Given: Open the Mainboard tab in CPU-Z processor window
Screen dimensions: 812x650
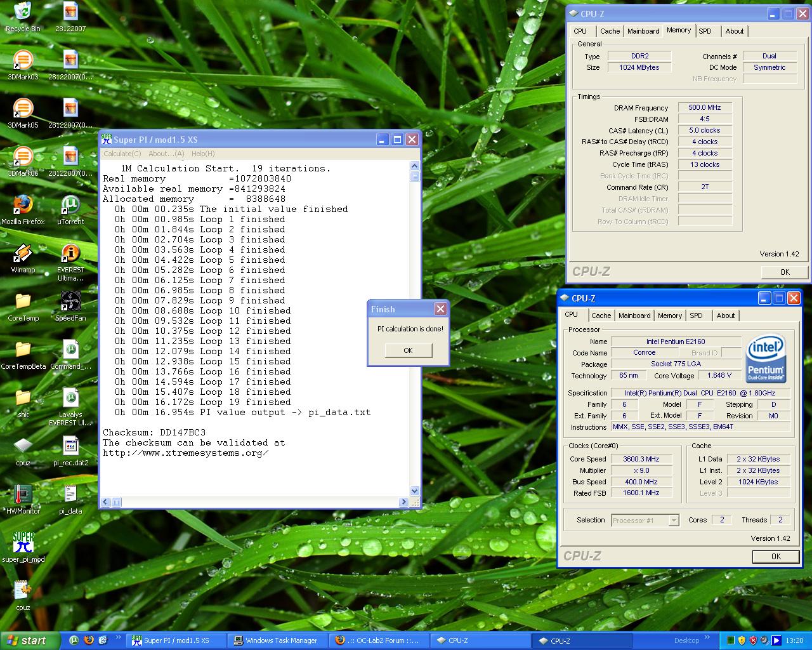Looking at the screenshot, I should [x=634, y=315].
